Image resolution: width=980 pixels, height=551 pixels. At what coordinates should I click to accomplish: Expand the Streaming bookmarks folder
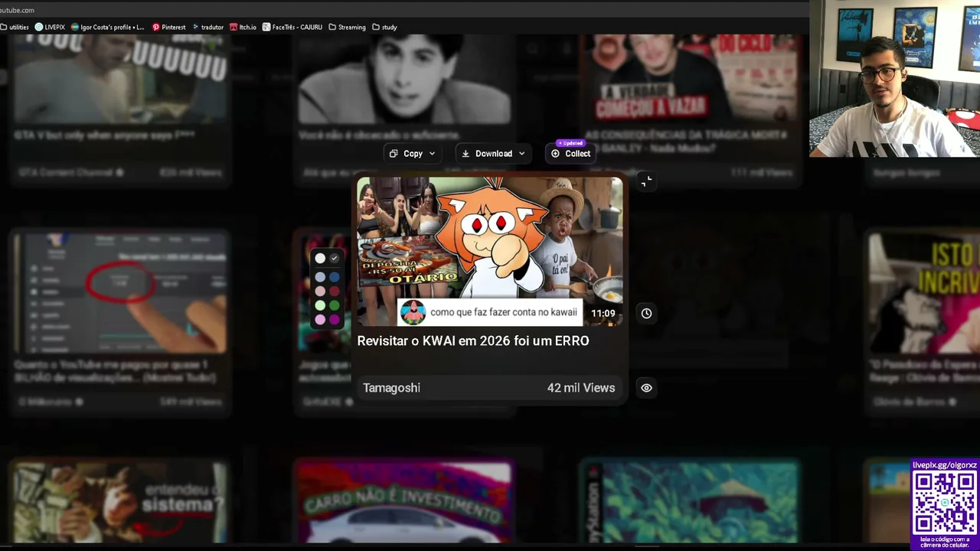click(x=347, y=27)
